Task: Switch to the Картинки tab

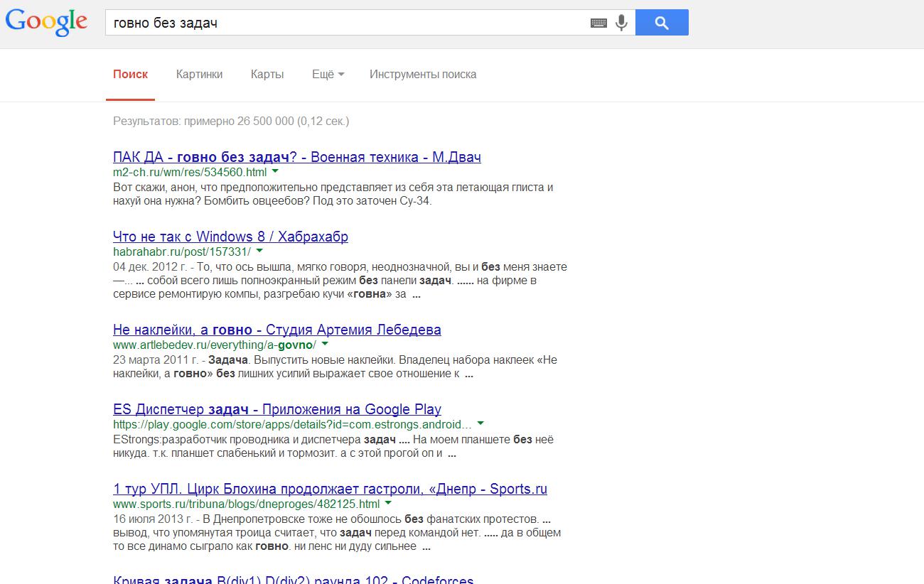Action: [200, 75]
